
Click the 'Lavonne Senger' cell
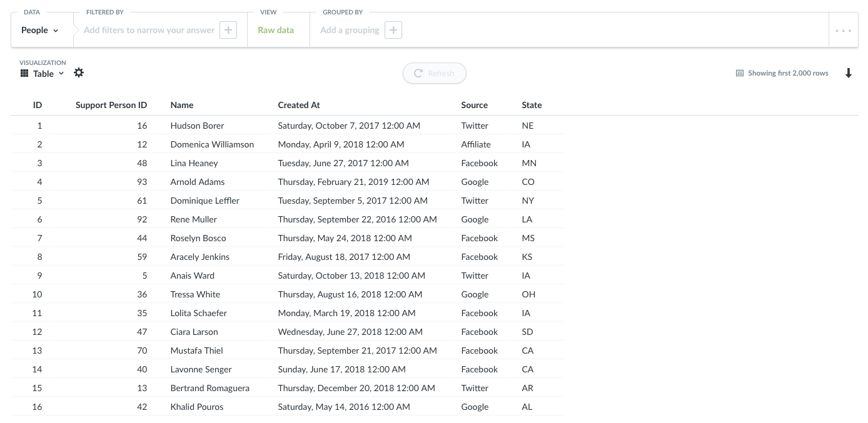click(x=201, y=369)
